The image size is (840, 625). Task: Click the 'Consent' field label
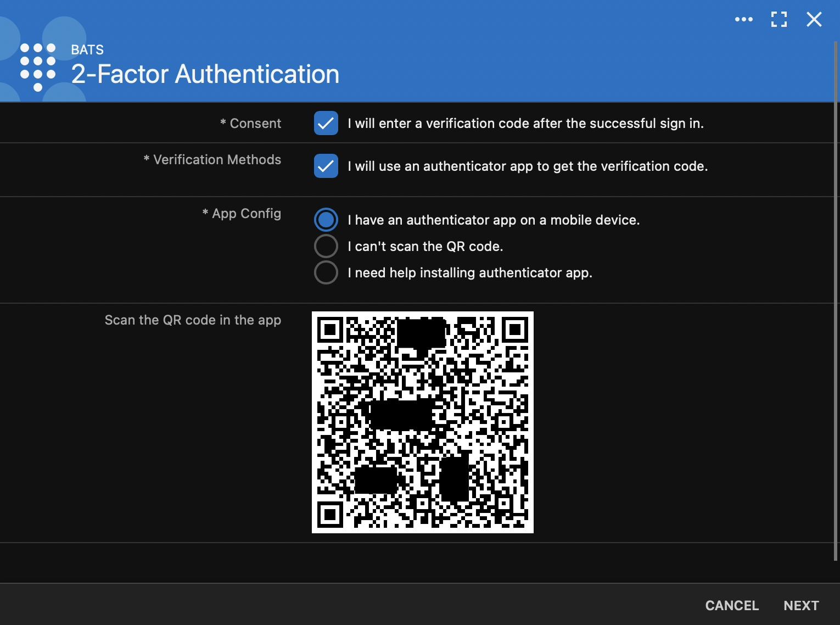(x=255, y=124)
